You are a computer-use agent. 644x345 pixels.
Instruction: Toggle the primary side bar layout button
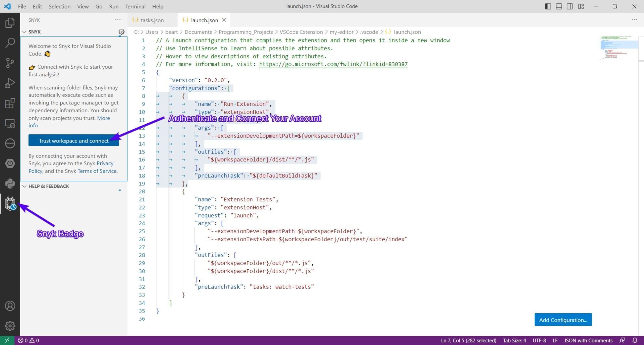pyautogui.click(x=548, y=6)
